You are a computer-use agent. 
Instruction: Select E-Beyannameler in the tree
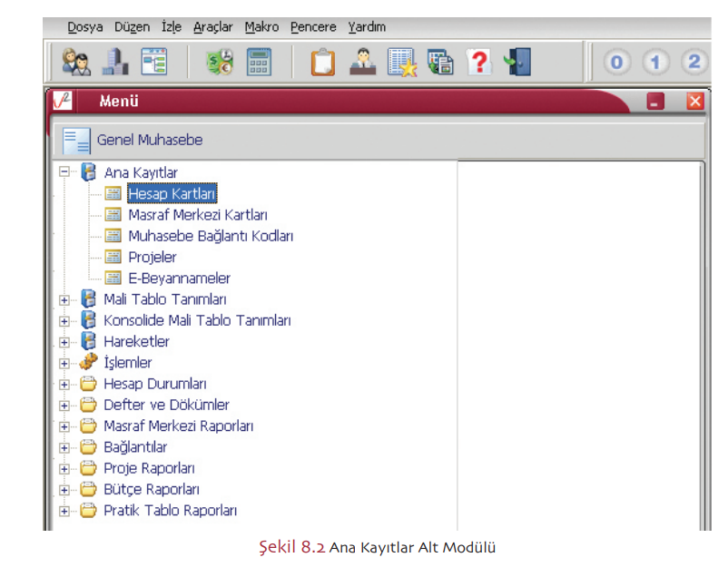click(179, 279)
